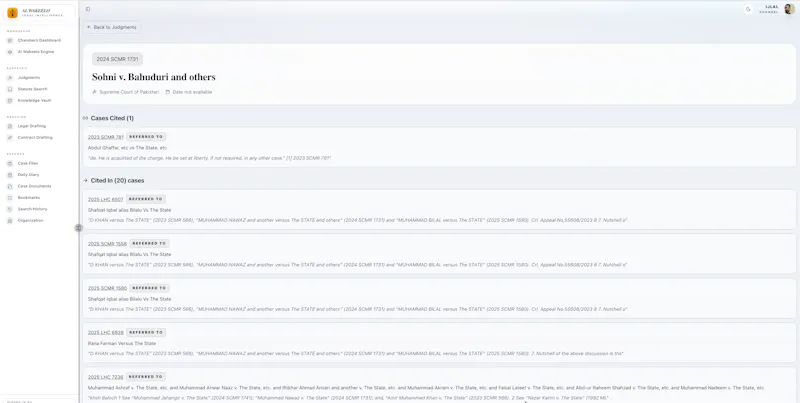Click the REFERRED TO badge beside 2025 LHC 7236
Viewport: 800px width, 403px height.
146,376
